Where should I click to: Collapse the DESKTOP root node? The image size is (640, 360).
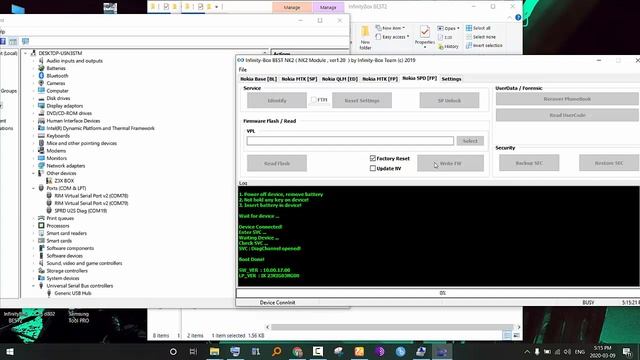26,53
